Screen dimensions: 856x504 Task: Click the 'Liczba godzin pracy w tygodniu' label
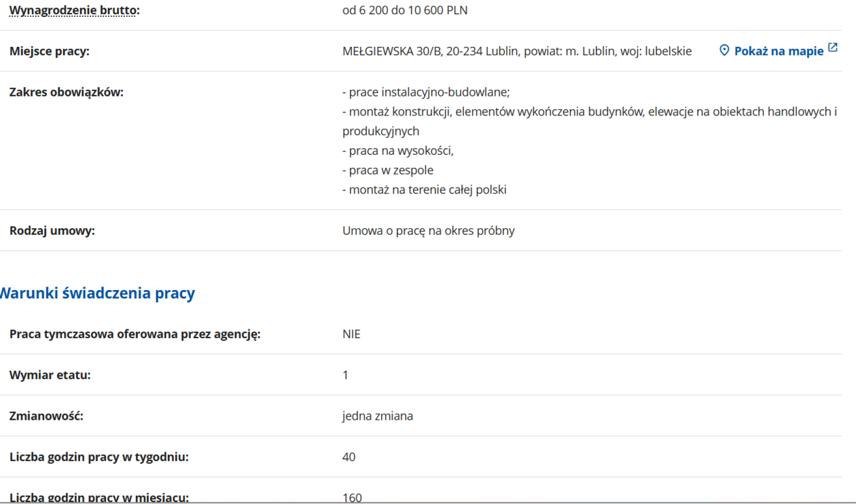coord(99,457)
